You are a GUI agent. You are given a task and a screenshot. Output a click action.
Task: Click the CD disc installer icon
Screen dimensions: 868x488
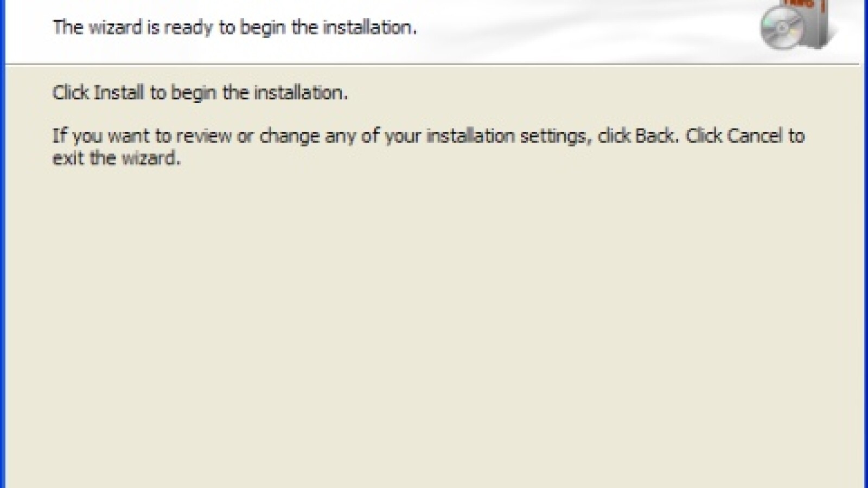coord(781,29)
